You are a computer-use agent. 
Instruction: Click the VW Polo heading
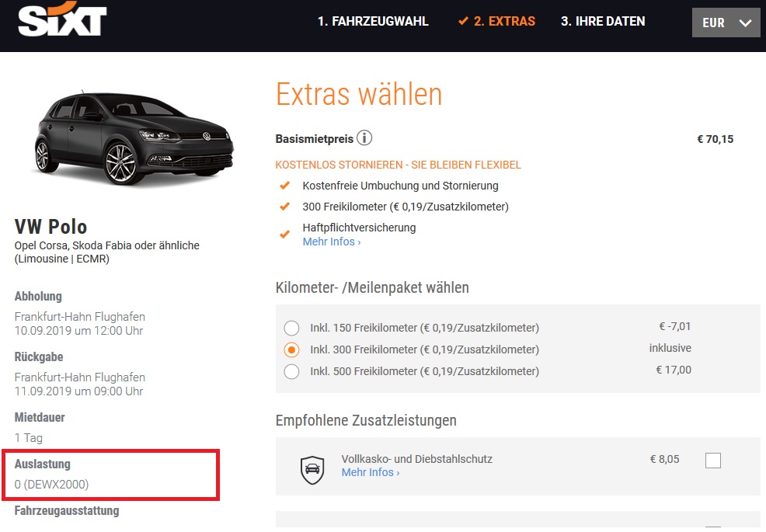[x=50, y=227]
